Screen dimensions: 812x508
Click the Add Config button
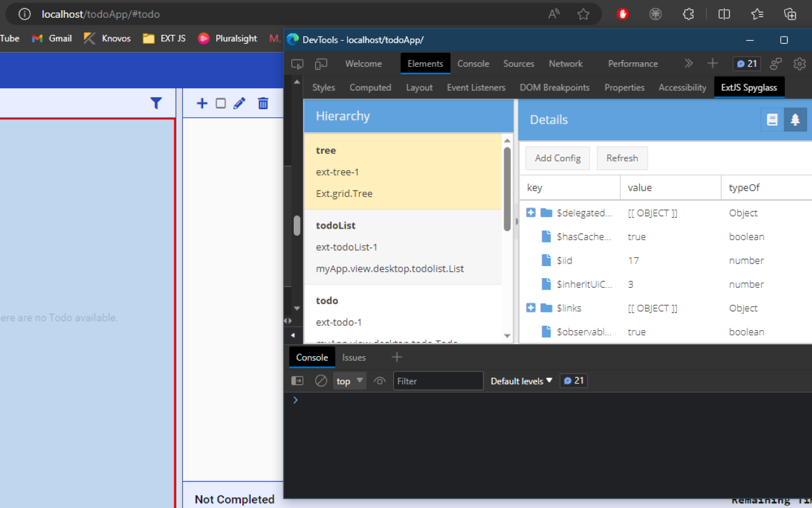557,158
